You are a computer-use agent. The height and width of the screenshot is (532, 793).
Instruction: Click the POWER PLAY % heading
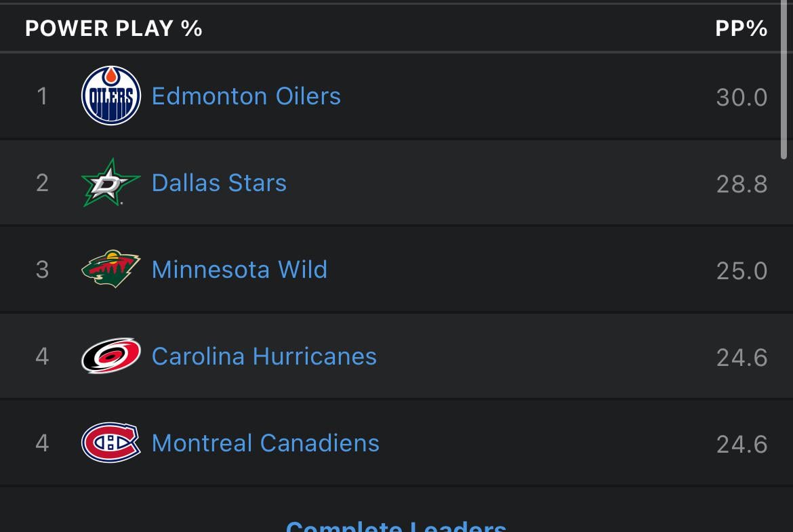(114, 28)
